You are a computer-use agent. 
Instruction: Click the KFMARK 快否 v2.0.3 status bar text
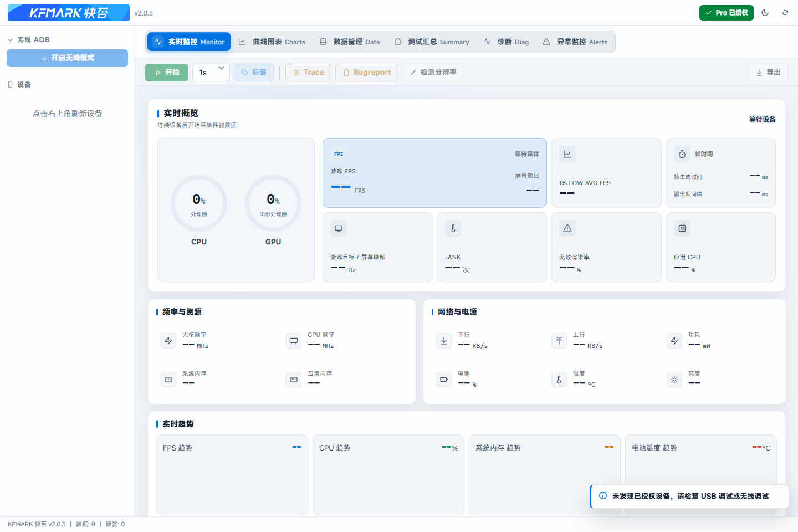[x=37, y=524]
